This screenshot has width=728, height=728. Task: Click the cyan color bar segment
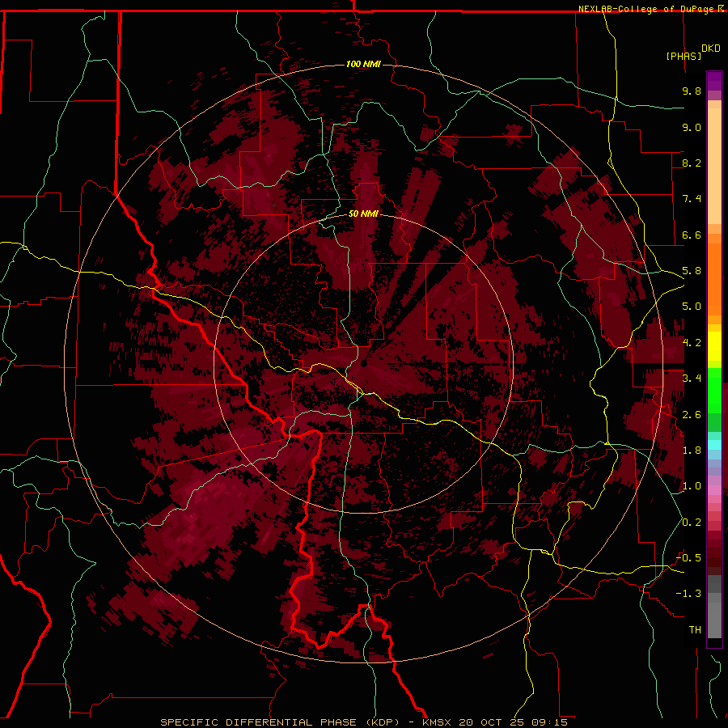714,445
